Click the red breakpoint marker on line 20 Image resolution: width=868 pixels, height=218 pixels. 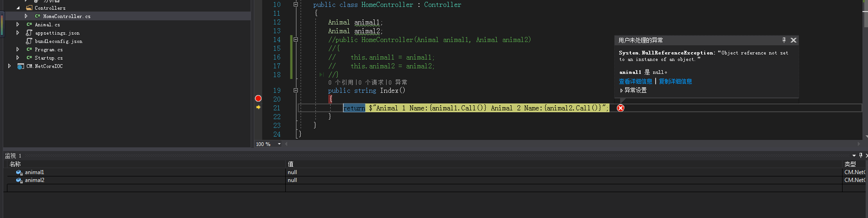tap(258, 98)
